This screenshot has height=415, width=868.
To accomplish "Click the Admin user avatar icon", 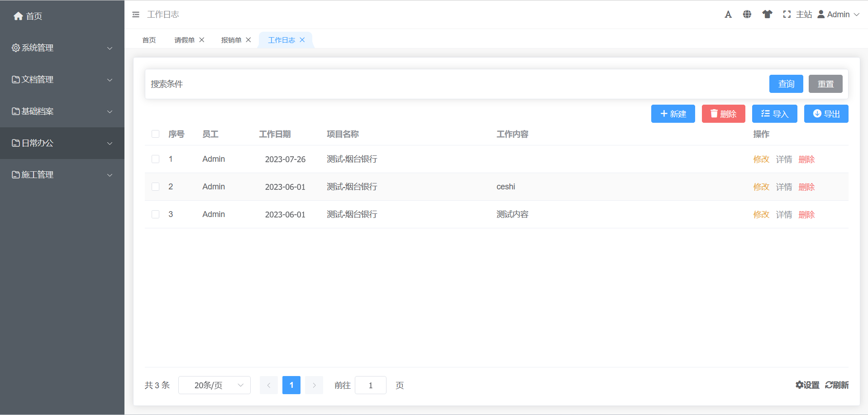I will [x=821, y=14].
